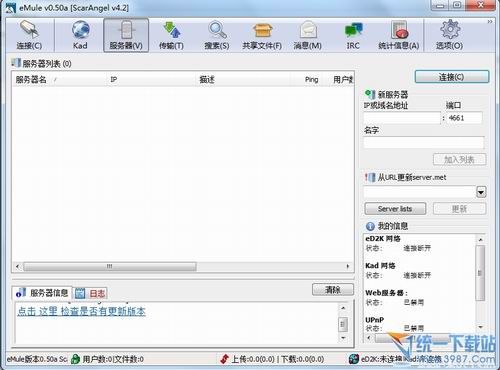Click the Clear (清除) button
The width and height of the screenshot is (500, 370).
point(333,289)
